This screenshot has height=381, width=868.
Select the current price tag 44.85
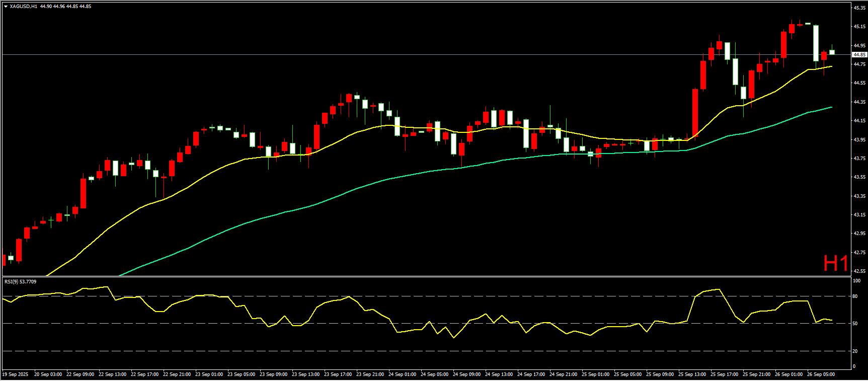(x=859, y=54)
